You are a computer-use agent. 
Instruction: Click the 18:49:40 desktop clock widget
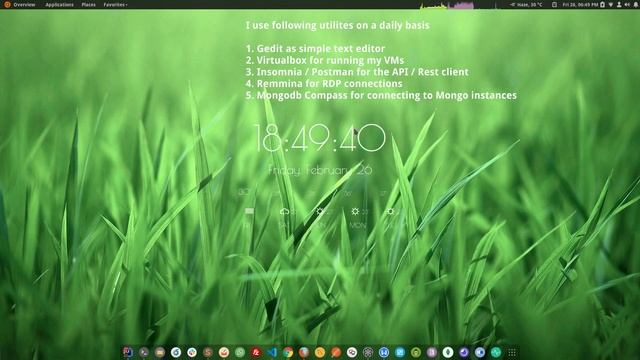320,138
